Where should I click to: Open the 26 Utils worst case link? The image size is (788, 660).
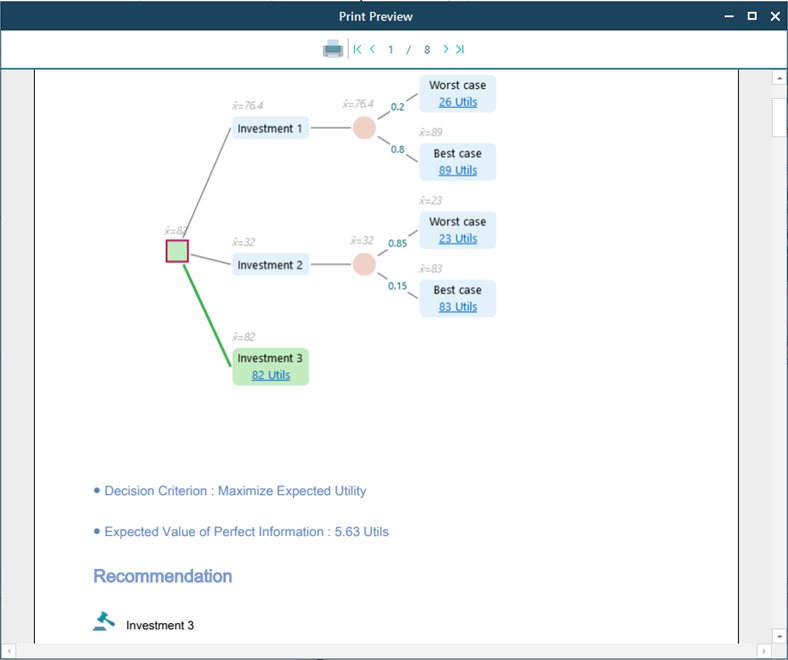tap(458, 102)
